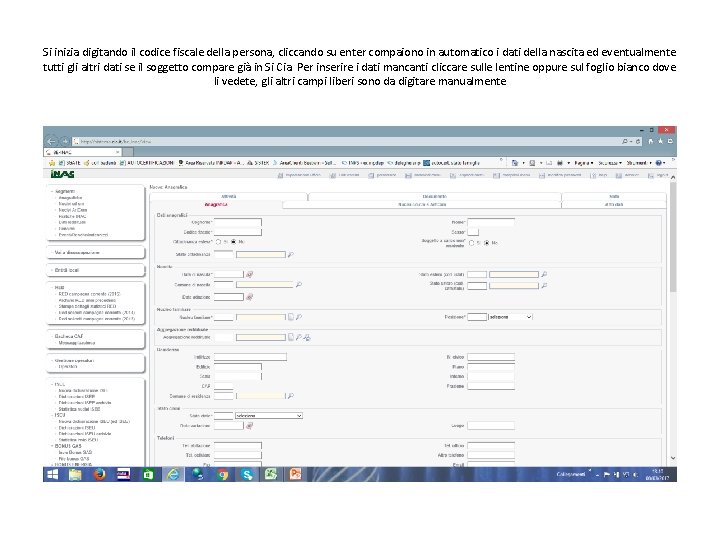Screen dimensions: 720x540
Task: Click the browser back arrow button
Action: (52, 141)
